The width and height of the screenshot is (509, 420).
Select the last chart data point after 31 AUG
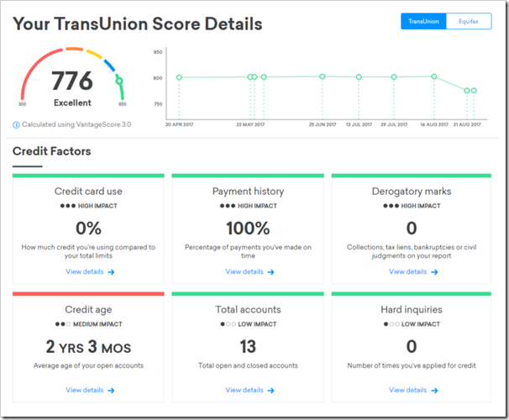coord(474,91)
